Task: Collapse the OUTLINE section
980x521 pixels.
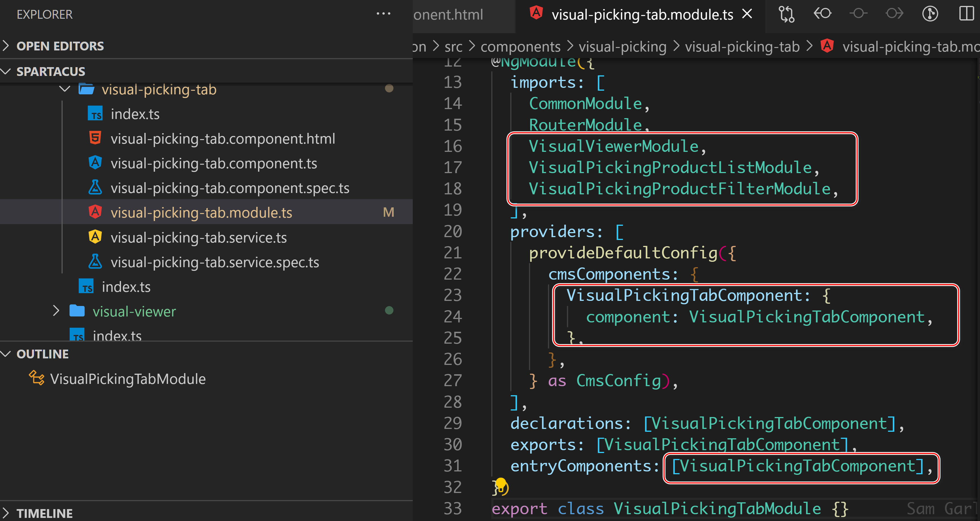Action: [42, 354]
